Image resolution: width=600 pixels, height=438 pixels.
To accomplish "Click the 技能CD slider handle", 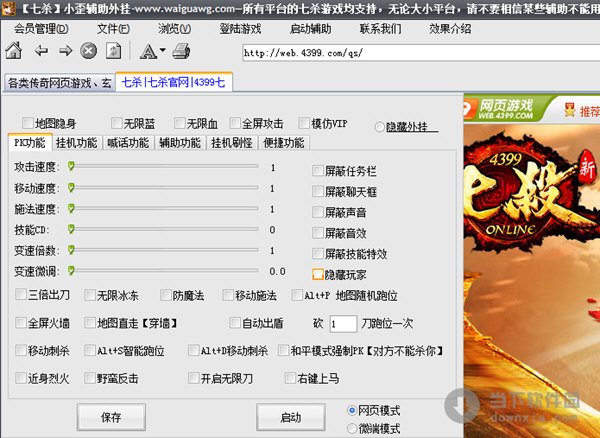I will [x=71, y=229].
